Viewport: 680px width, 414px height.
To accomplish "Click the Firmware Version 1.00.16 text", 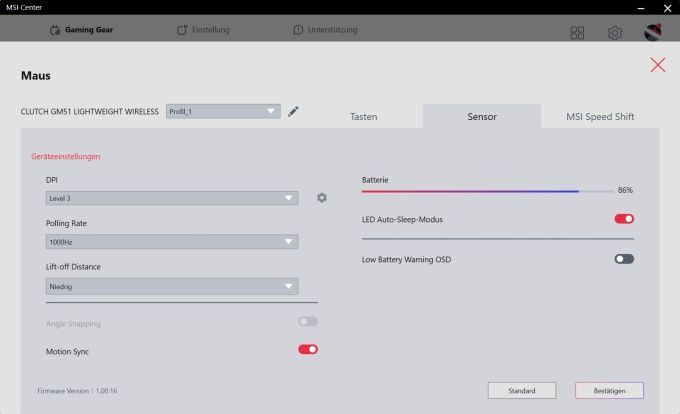I will coord(77,391).
